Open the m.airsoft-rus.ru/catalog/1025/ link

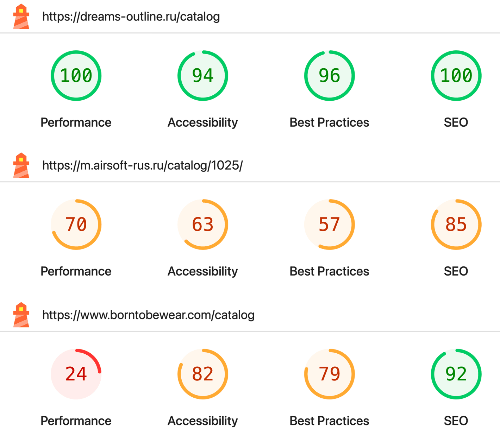143,165
